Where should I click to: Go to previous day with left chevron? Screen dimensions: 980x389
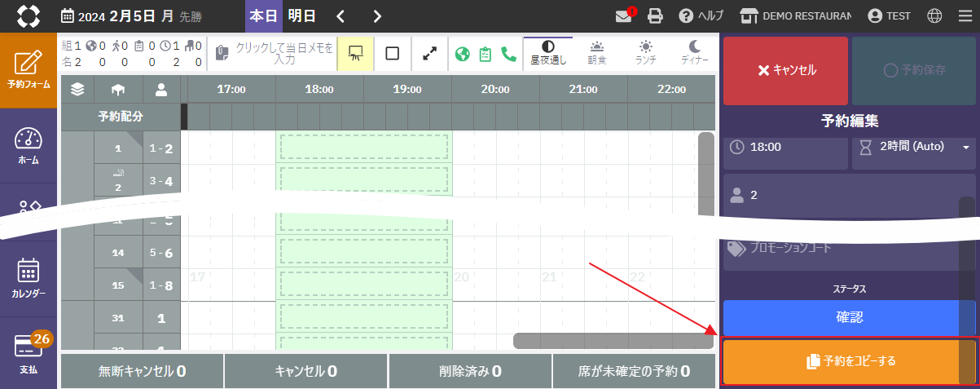click(341, 16)
